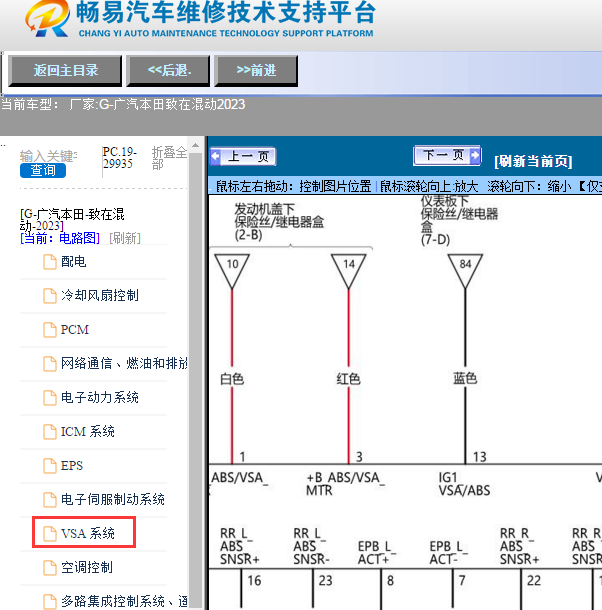Click 折叠全部 to collapse all

(169, 158)
